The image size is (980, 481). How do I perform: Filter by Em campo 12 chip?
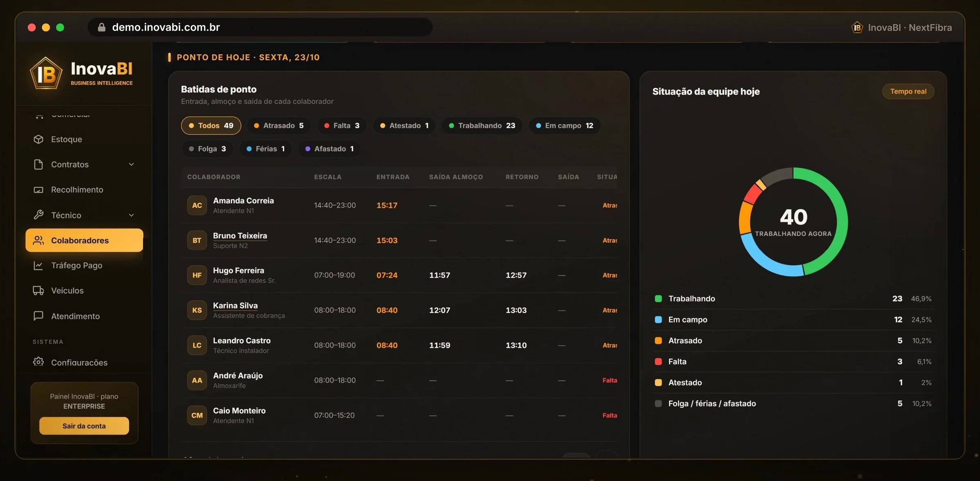coord(564,125)
